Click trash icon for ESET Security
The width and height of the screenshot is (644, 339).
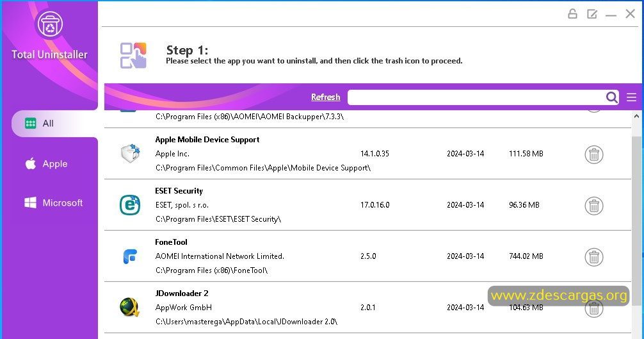click(x=594, y=206)
